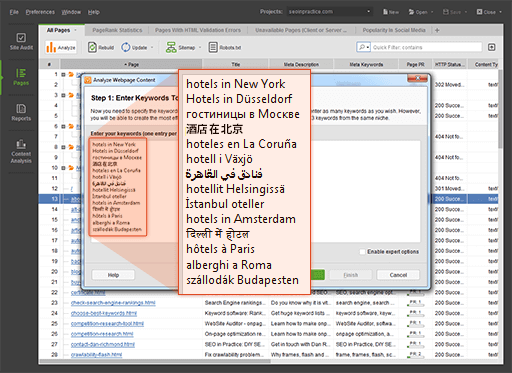Expand tree node in row 1
Screen dimensions: 512x373
(x=63, y=74)
